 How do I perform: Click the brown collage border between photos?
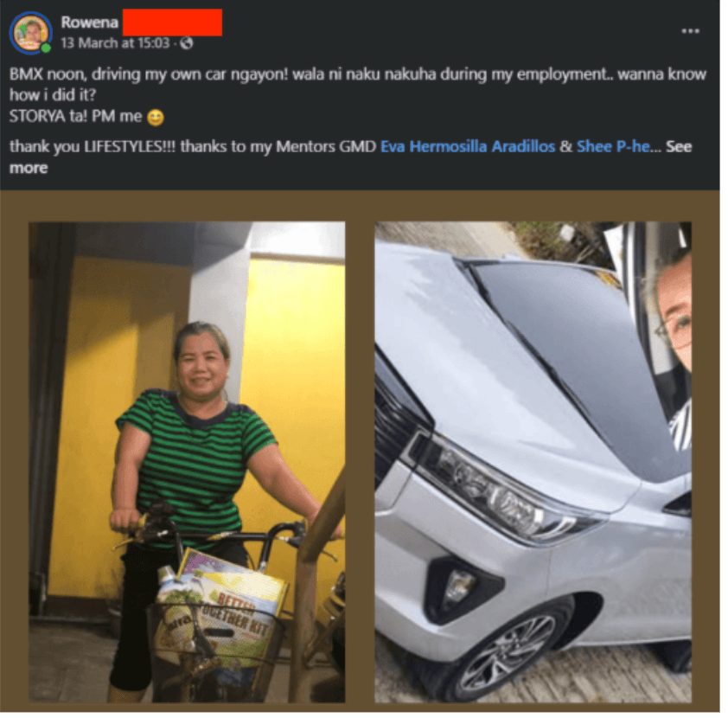360,462
